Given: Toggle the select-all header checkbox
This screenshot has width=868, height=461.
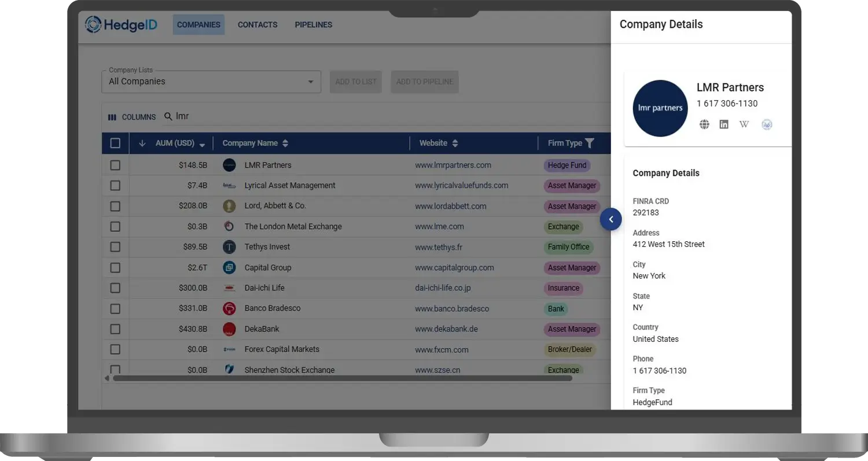Looking at the screenshot, I should (115, 143).
